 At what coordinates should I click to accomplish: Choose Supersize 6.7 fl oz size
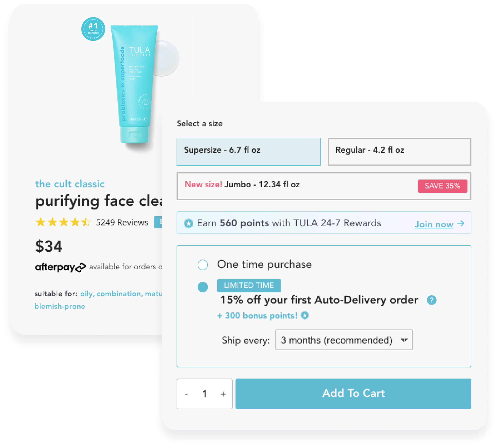pyautogui.click(x=248, y=152)
